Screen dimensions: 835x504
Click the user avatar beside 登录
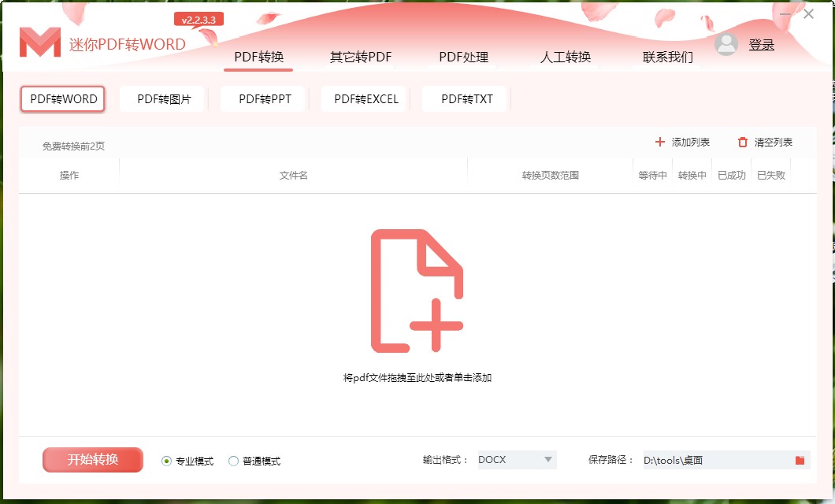(726, 44)
